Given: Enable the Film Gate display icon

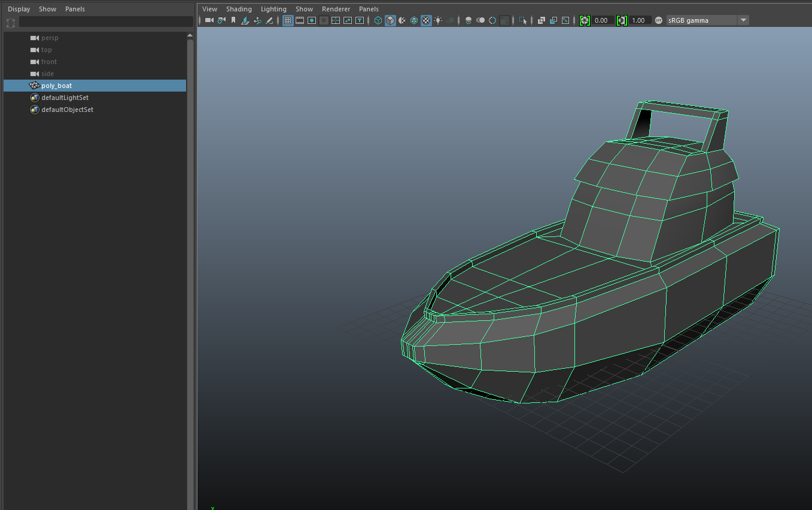Looking at the screenshot, I should 300,20.
